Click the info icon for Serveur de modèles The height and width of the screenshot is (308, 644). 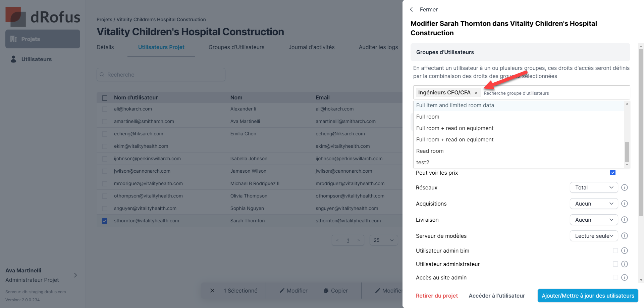click(625, 236)
